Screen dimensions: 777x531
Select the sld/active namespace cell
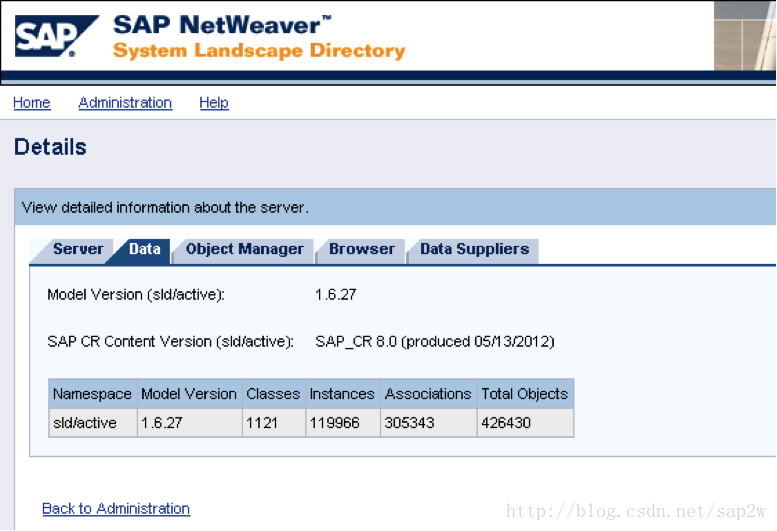coord(93,423)
